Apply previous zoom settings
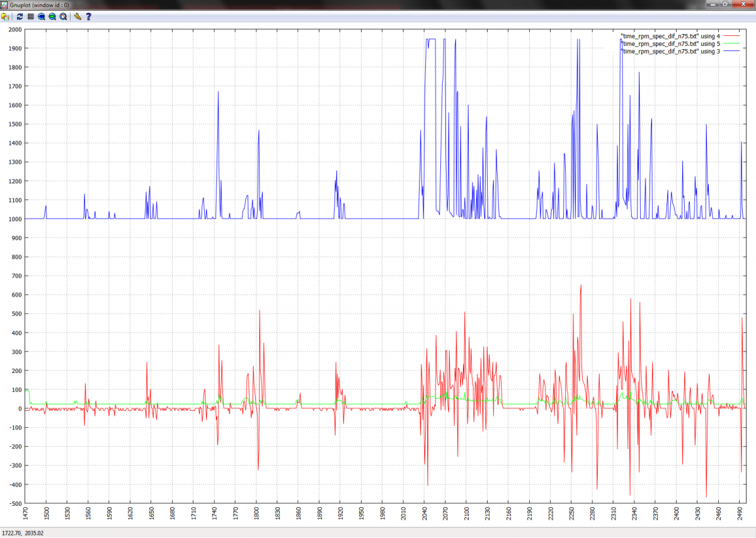Image resolution: width=756 pixels, height=538 pixels. point(41,16)
